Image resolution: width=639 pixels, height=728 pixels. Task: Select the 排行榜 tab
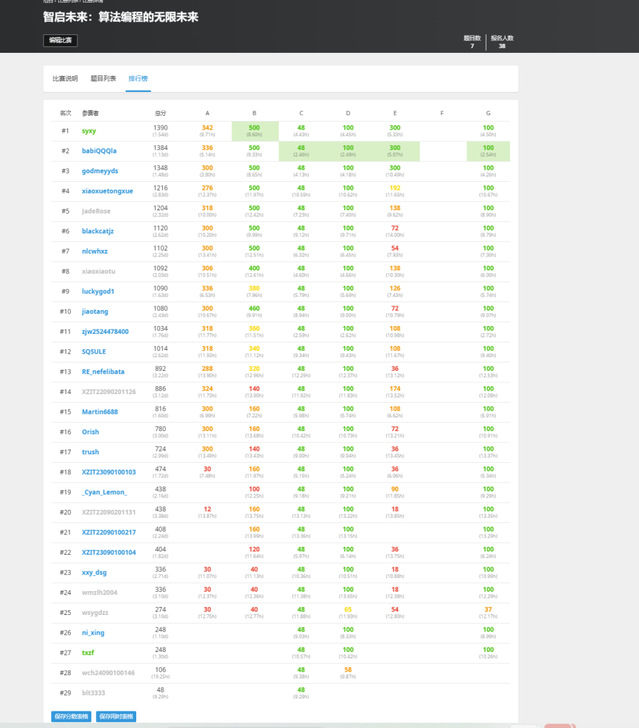click(138, 79)
